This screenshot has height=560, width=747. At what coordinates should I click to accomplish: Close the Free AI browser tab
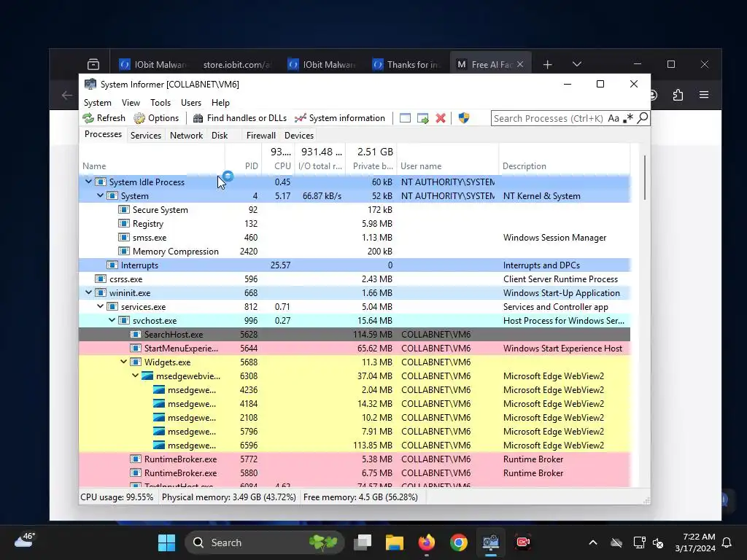pyautogui.click(x=520, y=64)
